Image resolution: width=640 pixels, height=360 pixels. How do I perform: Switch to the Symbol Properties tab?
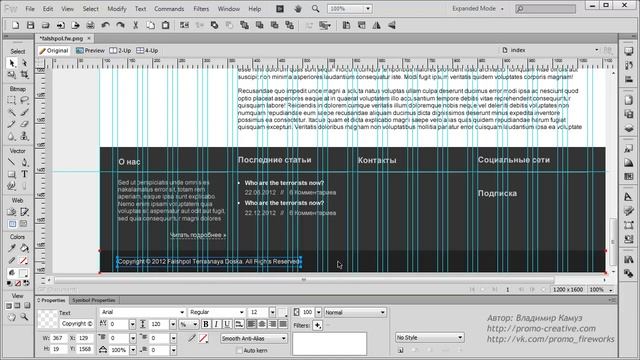[x=93, y=300]
